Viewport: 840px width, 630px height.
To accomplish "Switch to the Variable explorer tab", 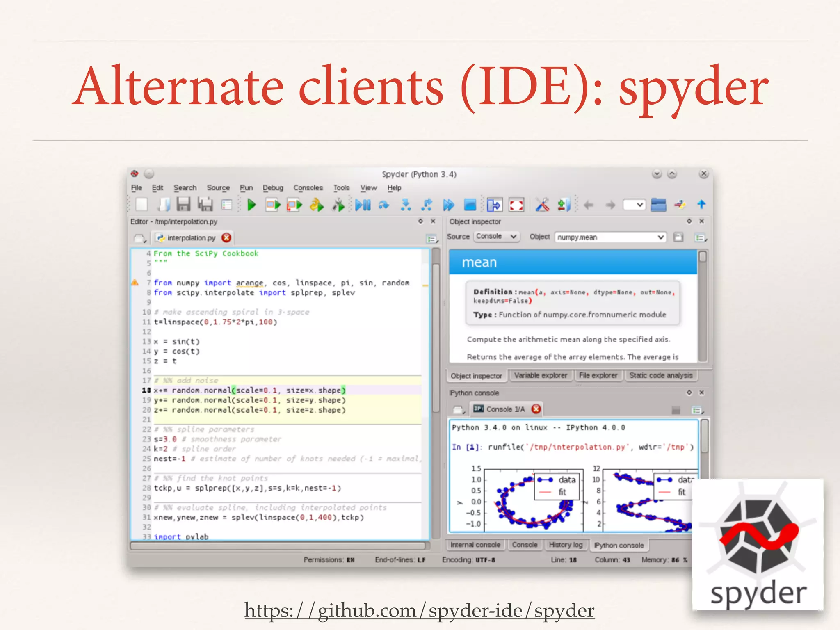I will [x=540, y=376].
